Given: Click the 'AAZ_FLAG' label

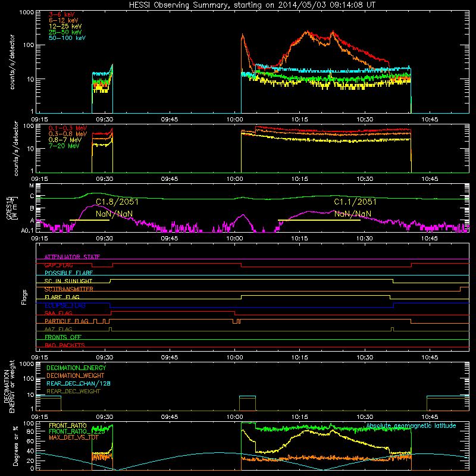Looking at the screenshot, I should tap(58, 330).
